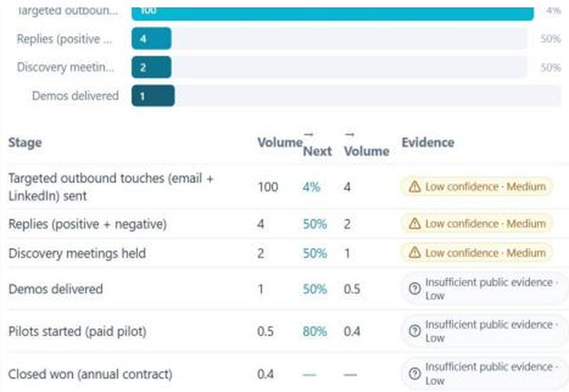Click the Next column header

pyautogui.click(x=317, y=147)
